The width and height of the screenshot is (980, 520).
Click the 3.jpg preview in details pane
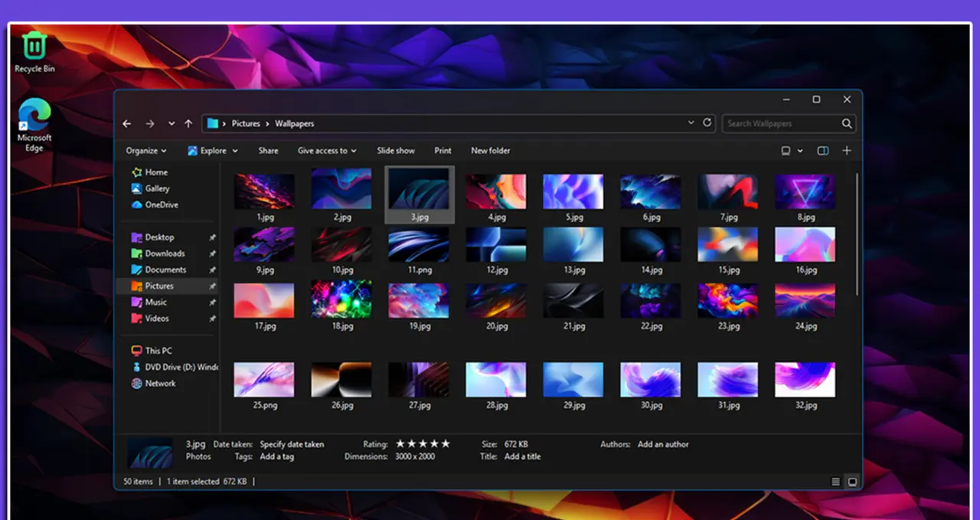coord(149,453)
